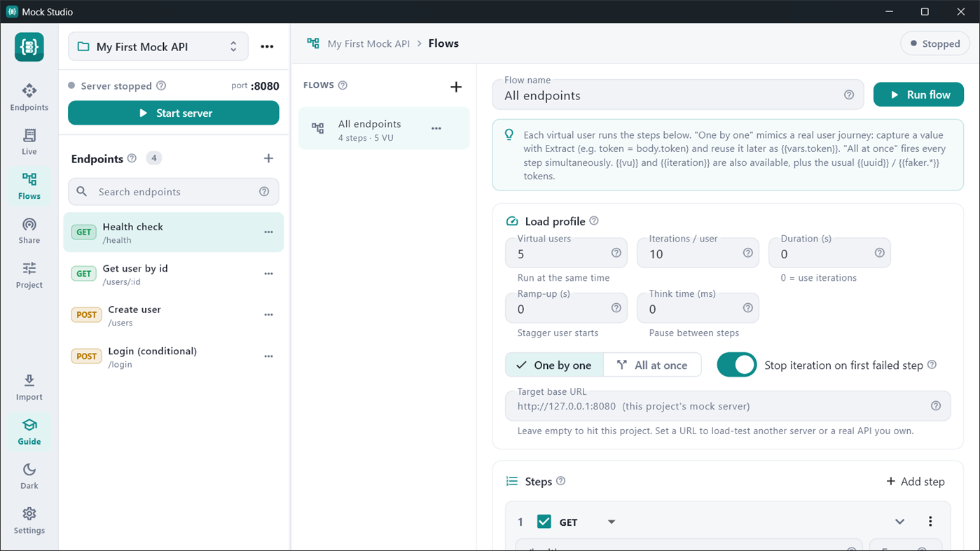Open more options for Login (conditional) endpoint
This screenshot has height=551, width=980.
[268, 356]
